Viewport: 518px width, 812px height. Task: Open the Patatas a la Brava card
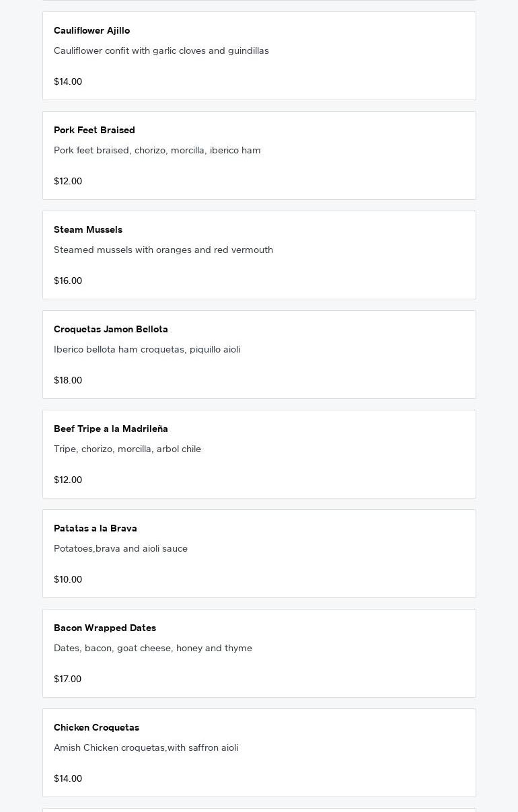[x=259, y=554]
